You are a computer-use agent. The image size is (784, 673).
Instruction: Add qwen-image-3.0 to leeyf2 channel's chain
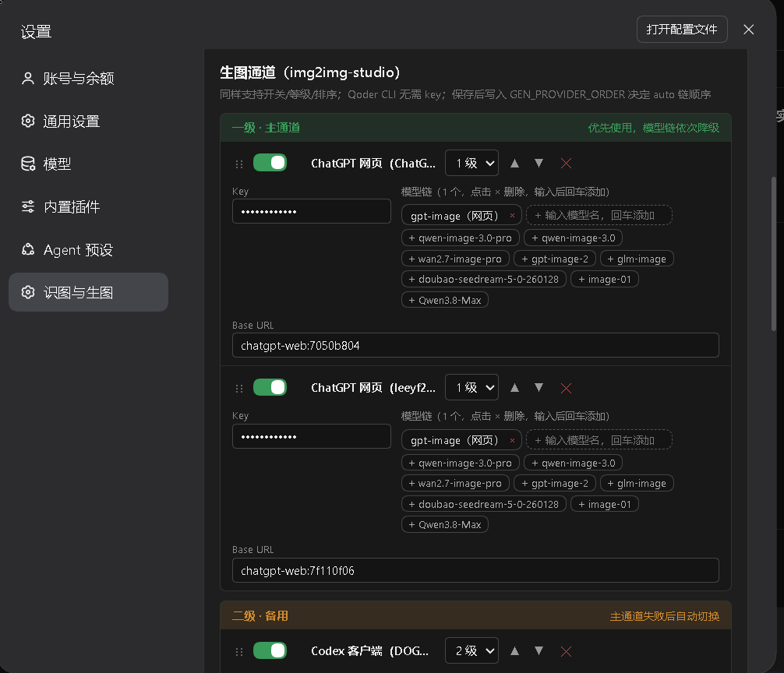[x=573, y=463]
